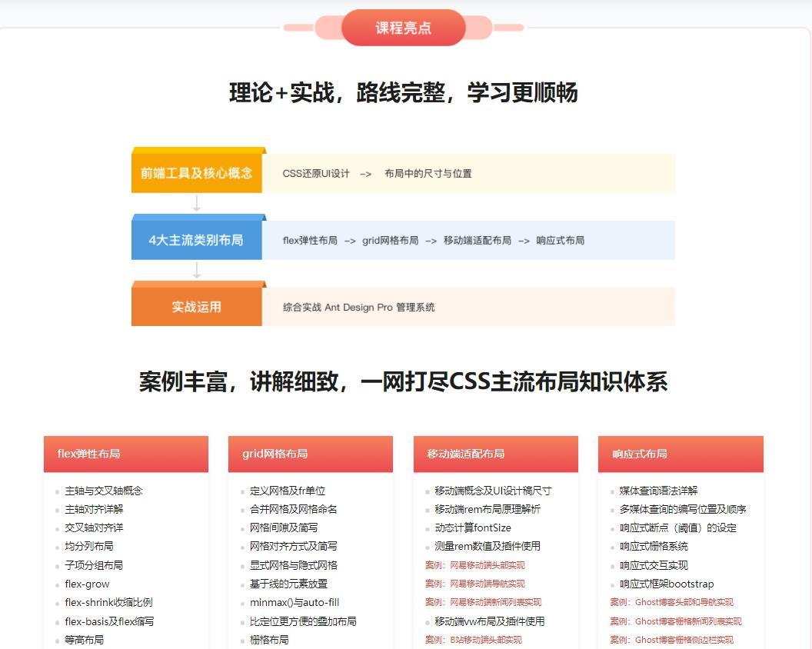Click 案例：网易移动端头部实现 red link
The width and height of the screenshot is (812, 649).
click(x=474, y=565)
